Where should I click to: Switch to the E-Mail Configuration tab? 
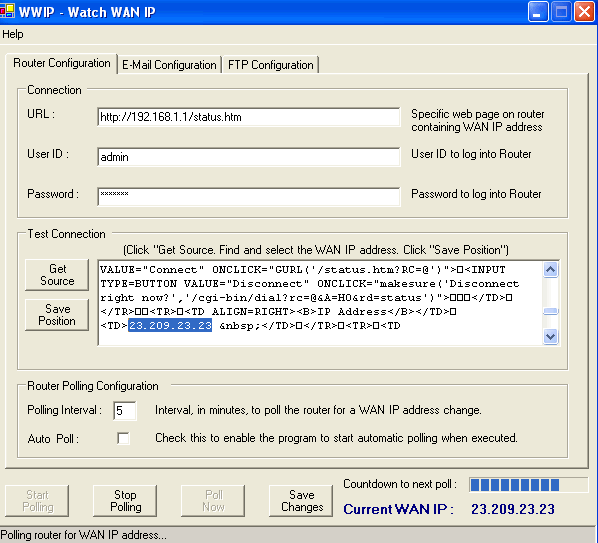(x=169, y=65)
